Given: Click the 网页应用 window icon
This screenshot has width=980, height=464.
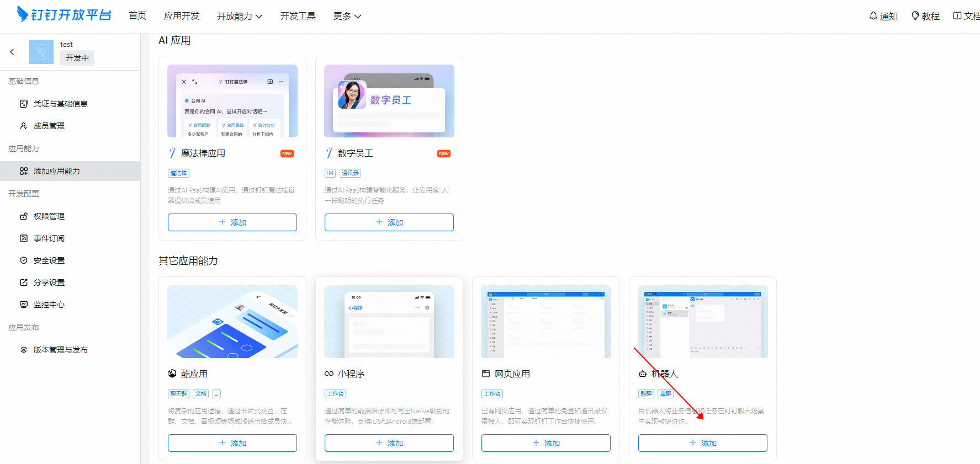Looking at the screenshot, I should [x=486, y=374].
